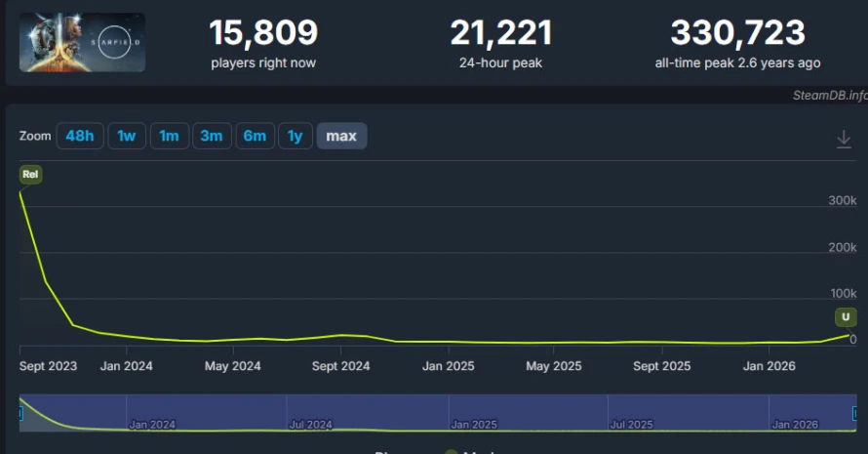Screen dimensions: 868x454
Task: Click the SteamDB.info watermark
Action: (830, 96)
